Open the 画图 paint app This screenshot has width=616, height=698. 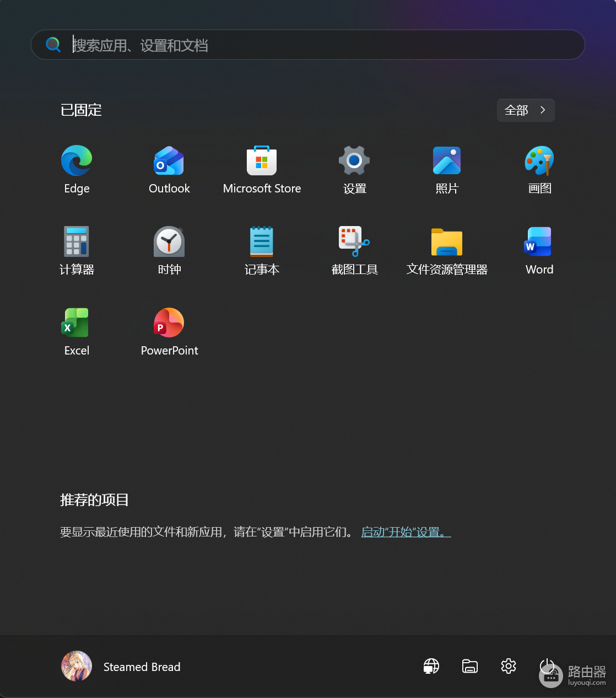point(539,170)
